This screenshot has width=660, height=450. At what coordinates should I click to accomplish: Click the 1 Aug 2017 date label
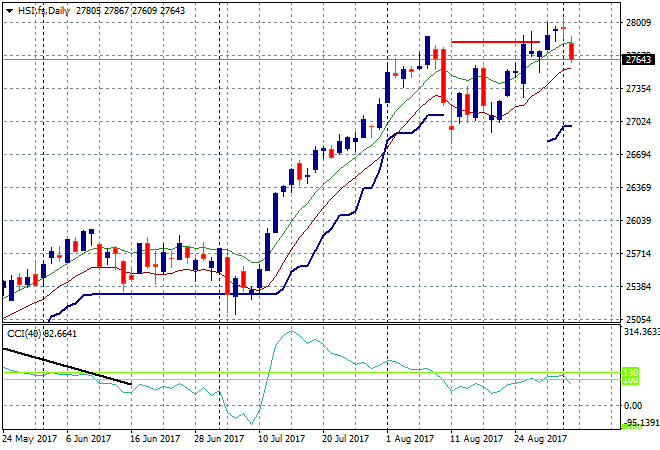[409, 438]
